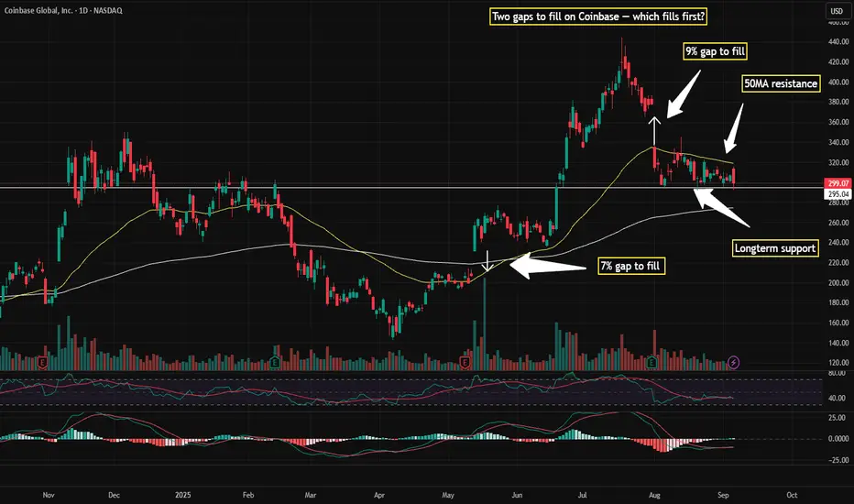Click the 200.00 price scale value

click(838, 283)
